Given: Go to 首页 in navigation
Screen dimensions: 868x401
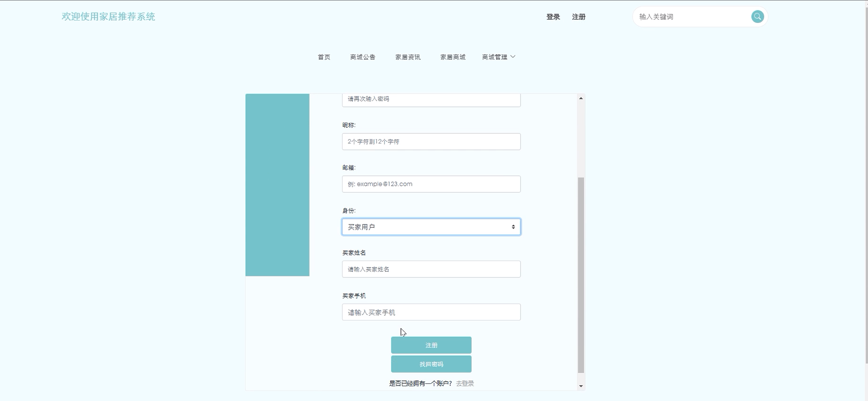Looking at the screenshot, I should [x=324, y=57].
